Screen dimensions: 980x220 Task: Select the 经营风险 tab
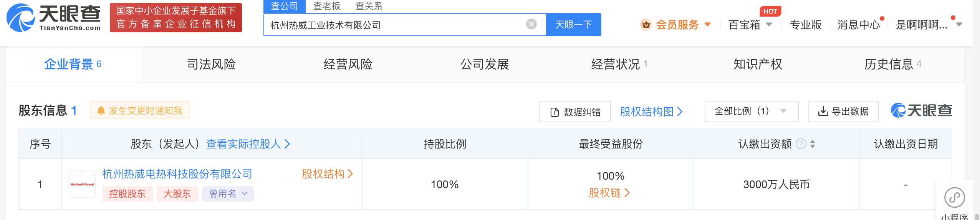coord(348,64)
